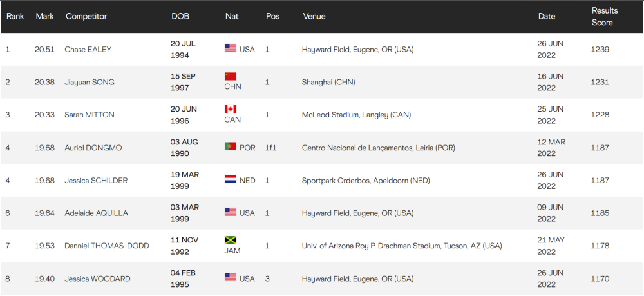
Task: Click the Venue column header
Action: click(x=314, y=16)
